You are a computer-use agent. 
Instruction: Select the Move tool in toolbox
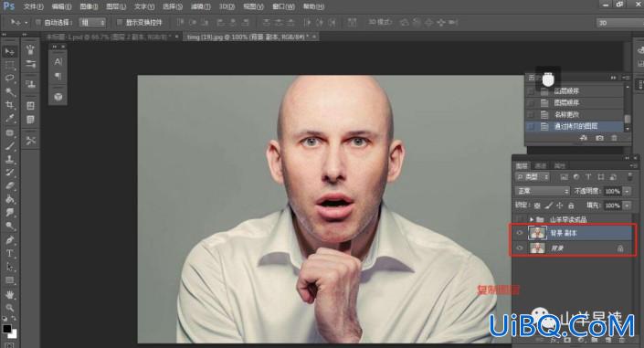coord(9,51)
